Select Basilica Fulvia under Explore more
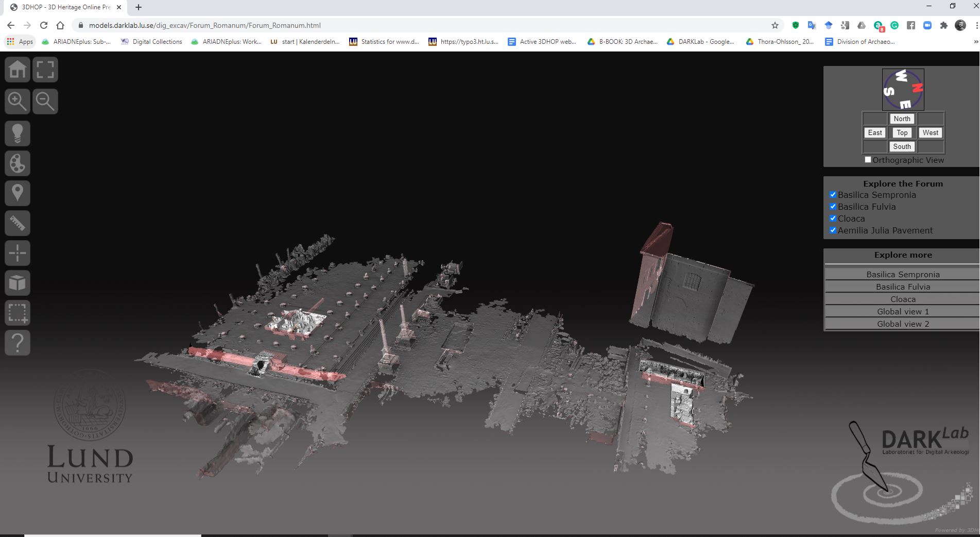The image size is (980, 537). pyautogui.click(x=902, y=287)
